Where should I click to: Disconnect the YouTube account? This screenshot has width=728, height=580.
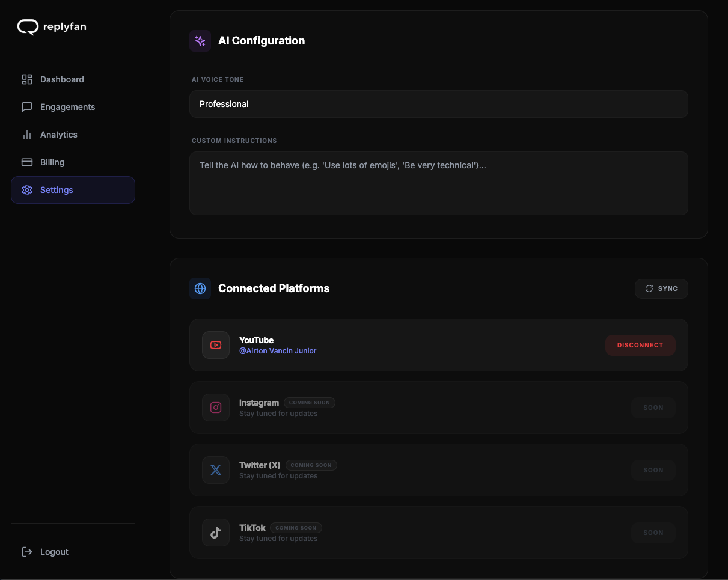click(640, 345)
